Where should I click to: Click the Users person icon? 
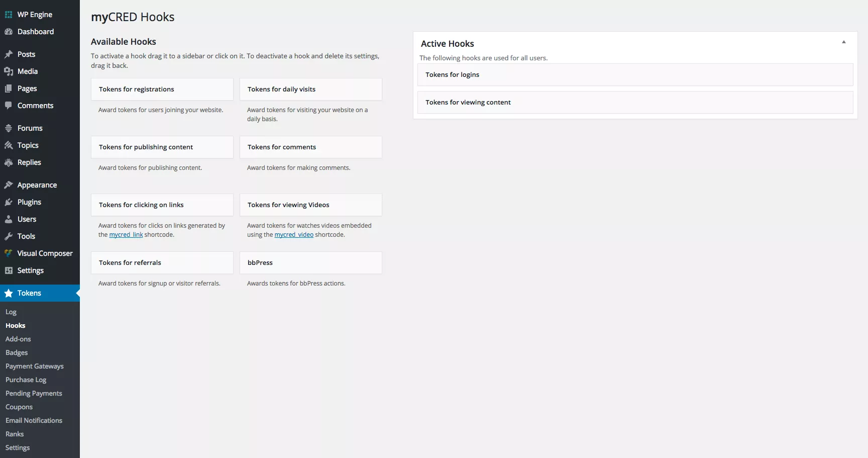tap(9, 219)
